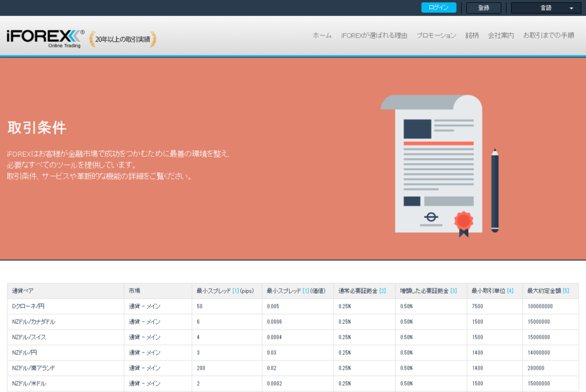
Task: Select the Dクローネ/円 row name
Action: (x=28, y=306)
